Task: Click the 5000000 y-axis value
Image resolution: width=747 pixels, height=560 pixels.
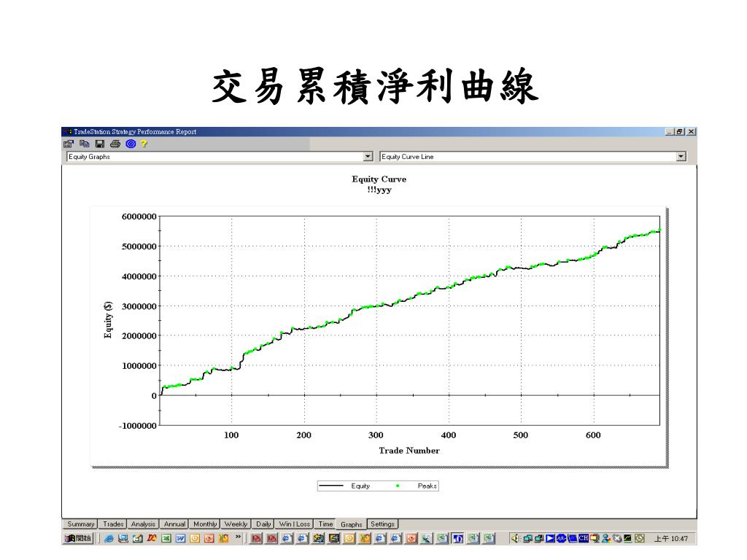Action: (x=139, y=246)
